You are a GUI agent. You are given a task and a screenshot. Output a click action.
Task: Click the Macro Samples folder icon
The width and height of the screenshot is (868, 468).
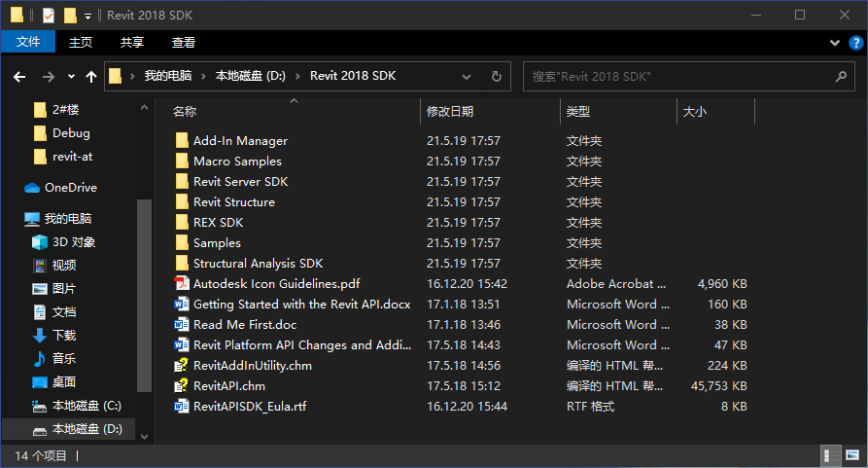click(182, 162)
